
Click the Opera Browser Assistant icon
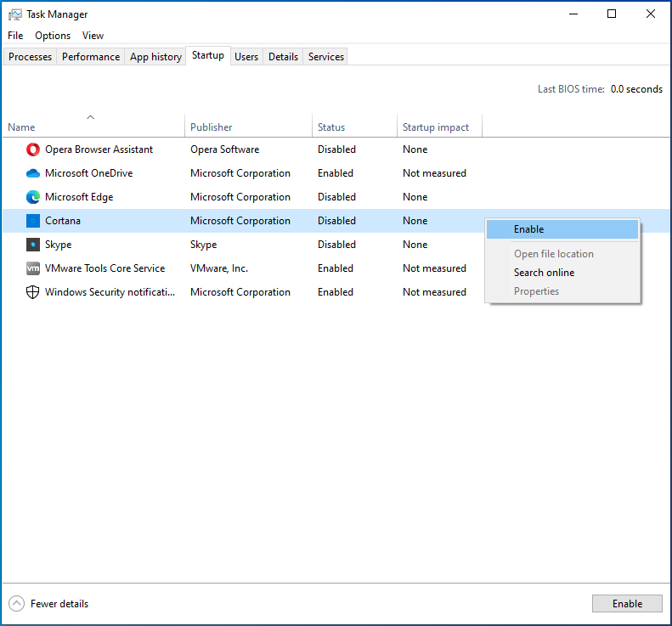tap(33, 149)
